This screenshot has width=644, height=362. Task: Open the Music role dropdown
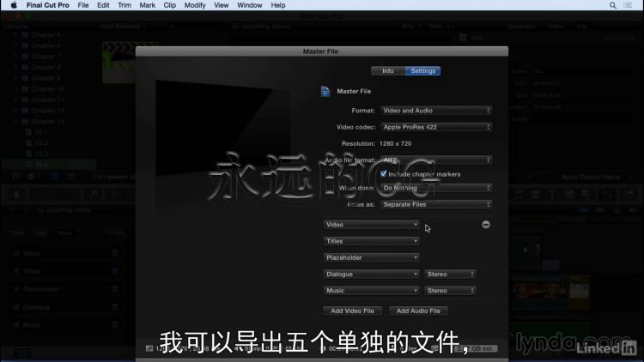[x=371, y=290]
